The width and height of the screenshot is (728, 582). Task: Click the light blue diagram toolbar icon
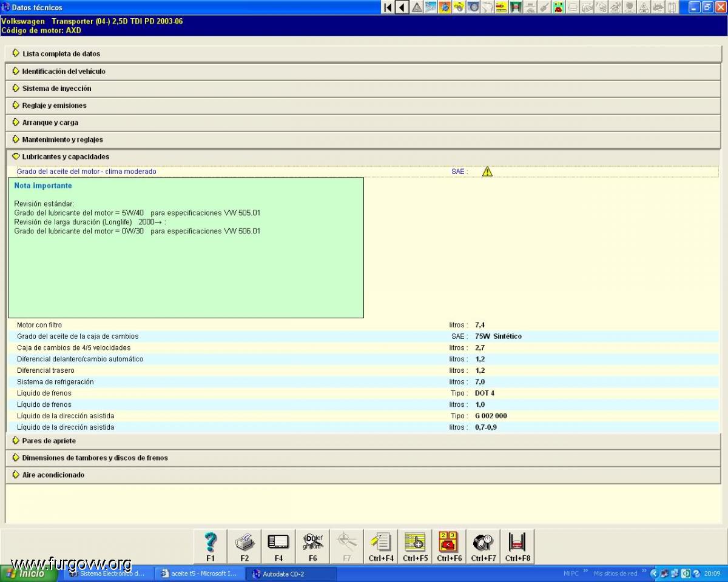click(x=431, y=7)
